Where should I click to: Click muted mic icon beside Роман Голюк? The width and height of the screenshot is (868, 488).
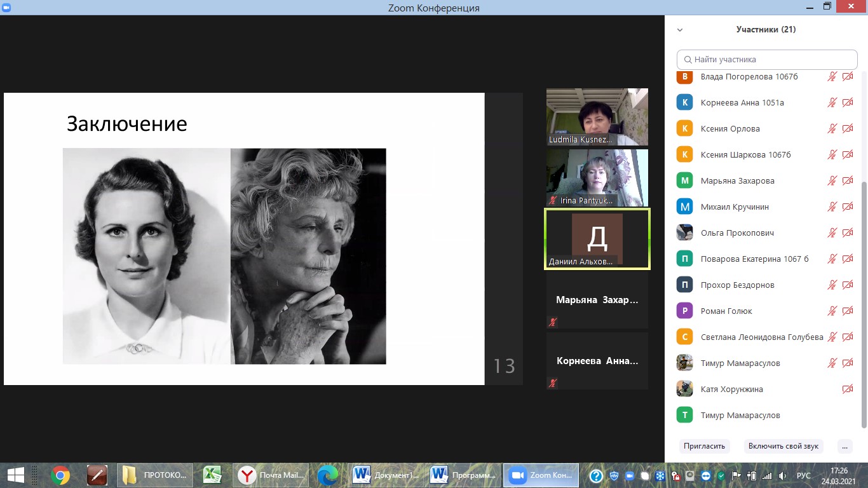(x=832, y=311)
